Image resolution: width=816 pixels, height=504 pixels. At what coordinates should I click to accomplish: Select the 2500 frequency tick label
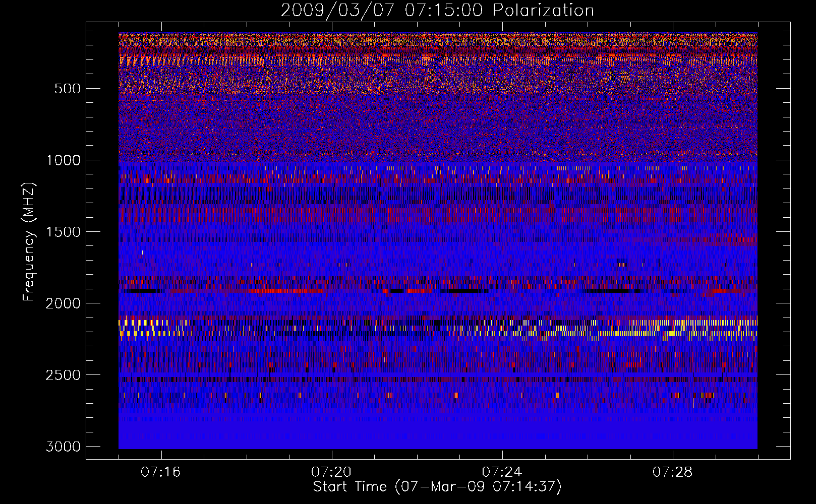click(x=63, y=375)
